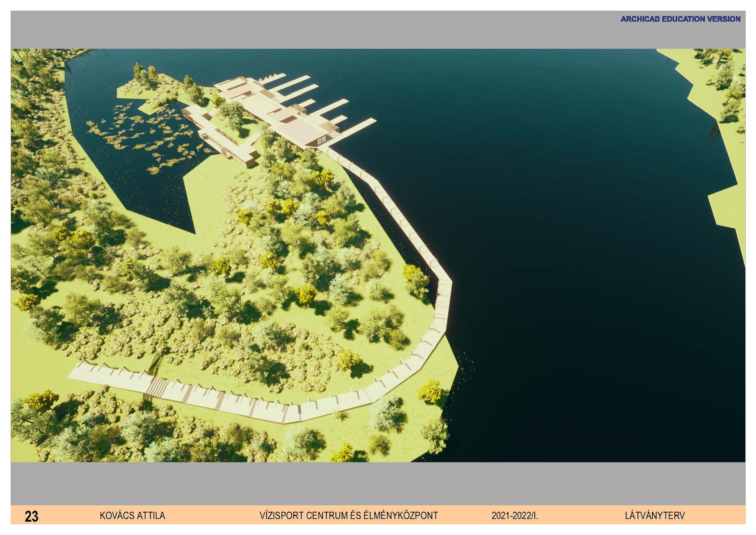Click the page number 23
This screenshot has height=535, width=756.
pyautogui.click(x=31, y=516)
